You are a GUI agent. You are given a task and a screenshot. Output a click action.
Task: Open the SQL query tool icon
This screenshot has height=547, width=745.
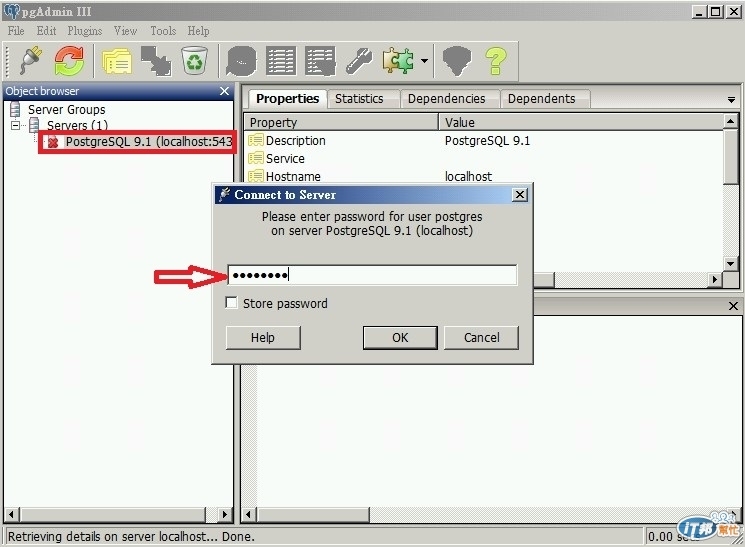tap(241, 60)
